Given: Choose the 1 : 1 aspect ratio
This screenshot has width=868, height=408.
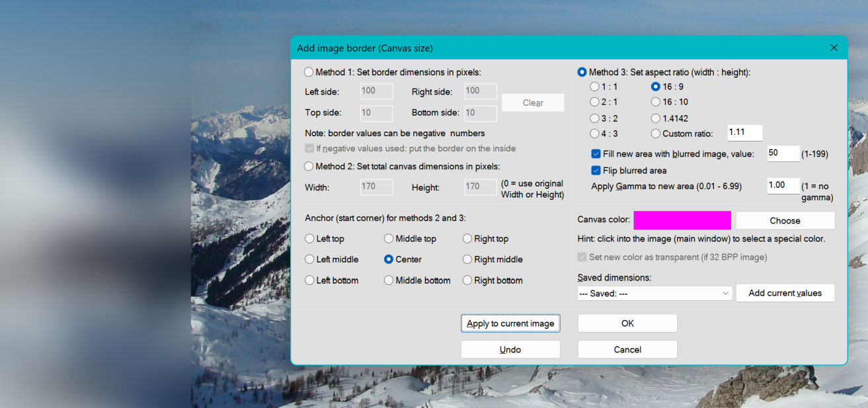Looking at the screenshot, I should (x=594, y=87).
